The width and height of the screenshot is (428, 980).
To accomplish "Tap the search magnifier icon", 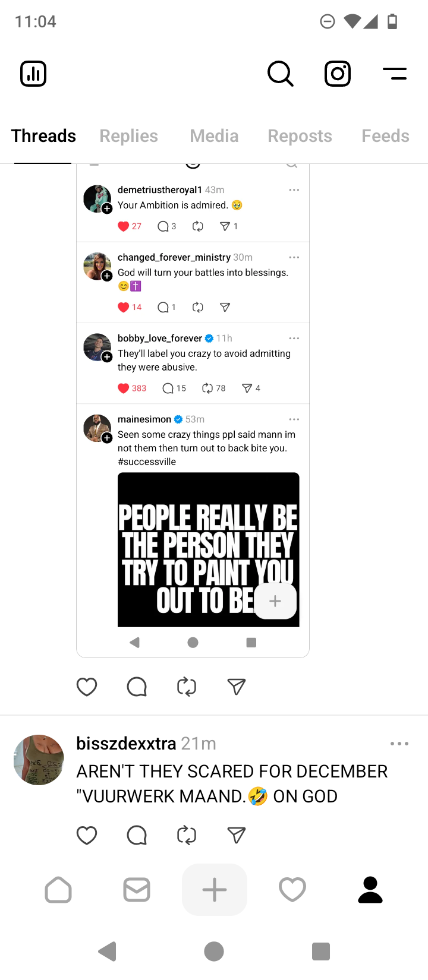I will pyautogui.click(x=280, y=74).
